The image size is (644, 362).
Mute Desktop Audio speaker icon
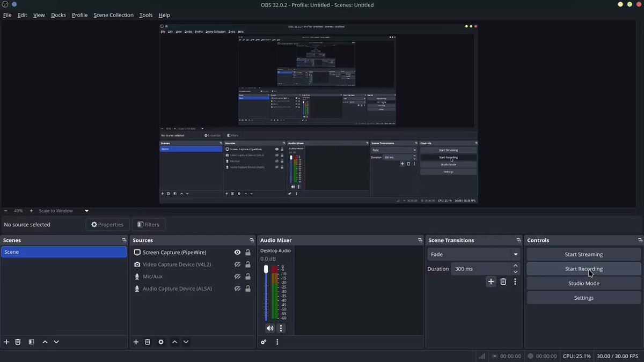pos(270,328)
